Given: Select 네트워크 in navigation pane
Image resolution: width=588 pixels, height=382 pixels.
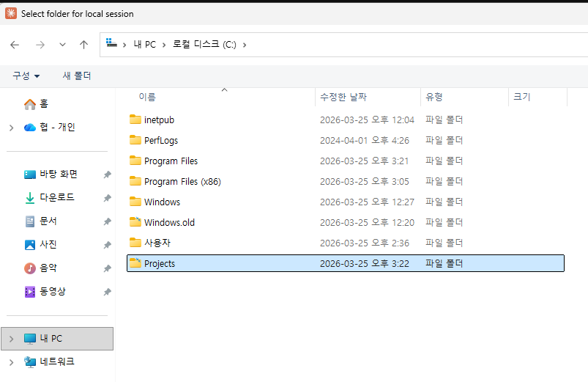Looking at the screenshot, I should [56, 361].
